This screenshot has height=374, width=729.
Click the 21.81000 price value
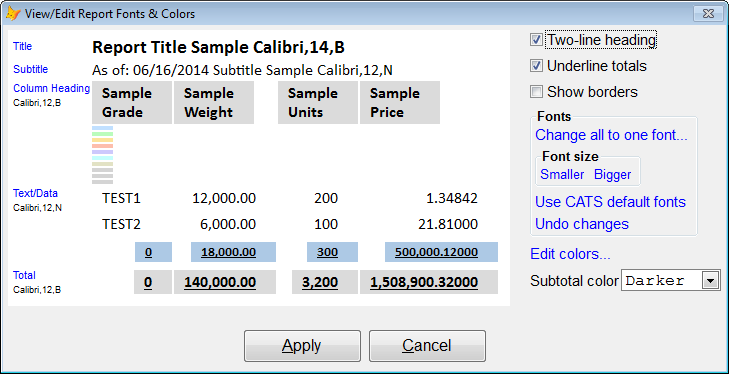tap(449, 225)
